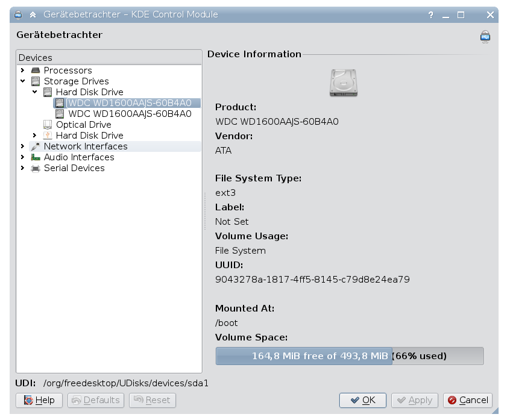Click the Processors chip icon
This screenshot has height=420, width=507.
click(x=36, y=71)
